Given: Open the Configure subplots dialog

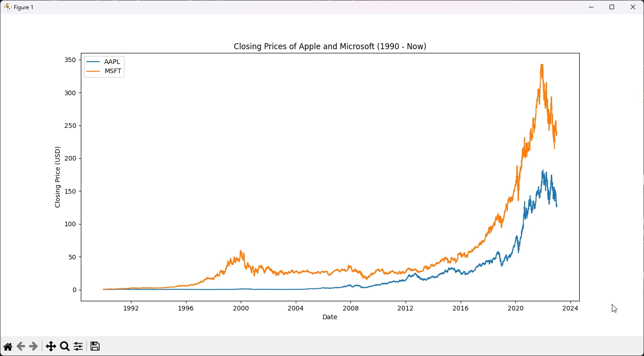Looking at the screenshot, I should click(78, 346).
